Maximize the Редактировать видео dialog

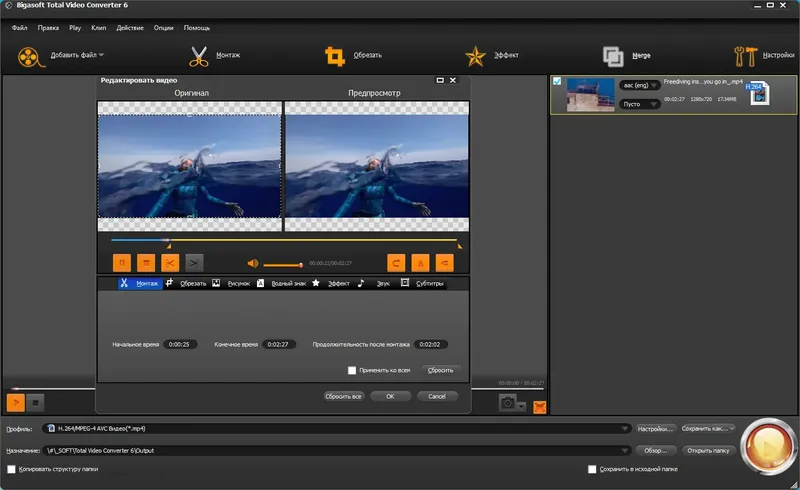pos(440,80)
